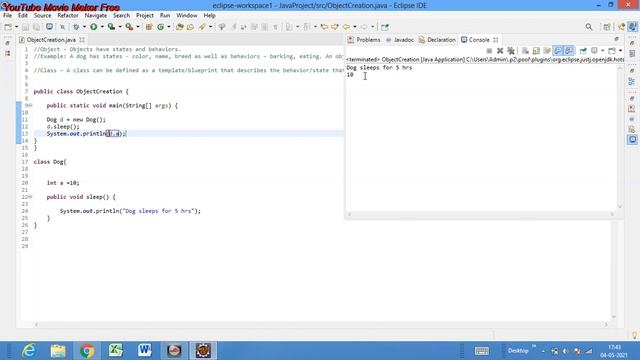The width and height of the screenshot is (640, 360).
Task: Open Excel from the taskbar
Action: pos(116,351)
